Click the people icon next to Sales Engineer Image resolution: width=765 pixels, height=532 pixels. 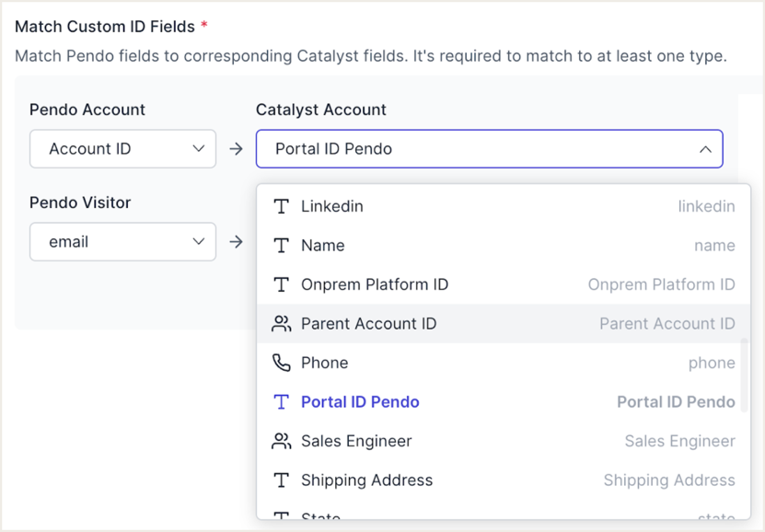tap(282, 441)
